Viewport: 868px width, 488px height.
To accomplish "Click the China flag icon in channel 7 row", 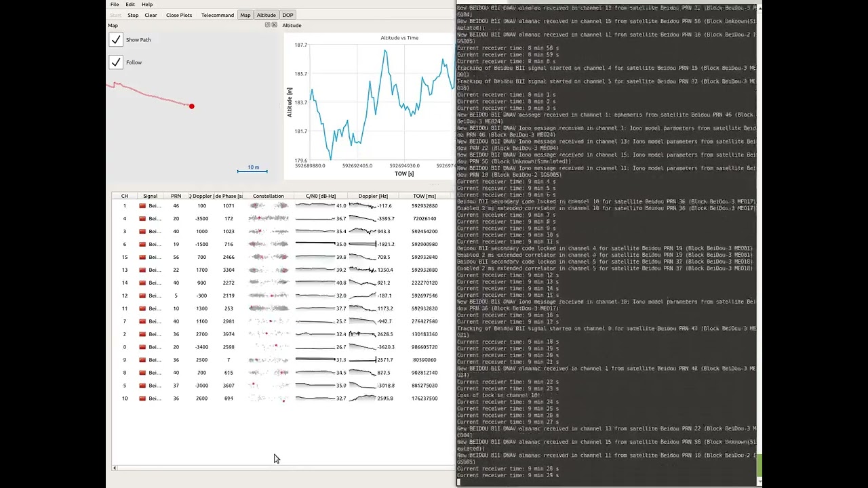I will coord(142,321).
